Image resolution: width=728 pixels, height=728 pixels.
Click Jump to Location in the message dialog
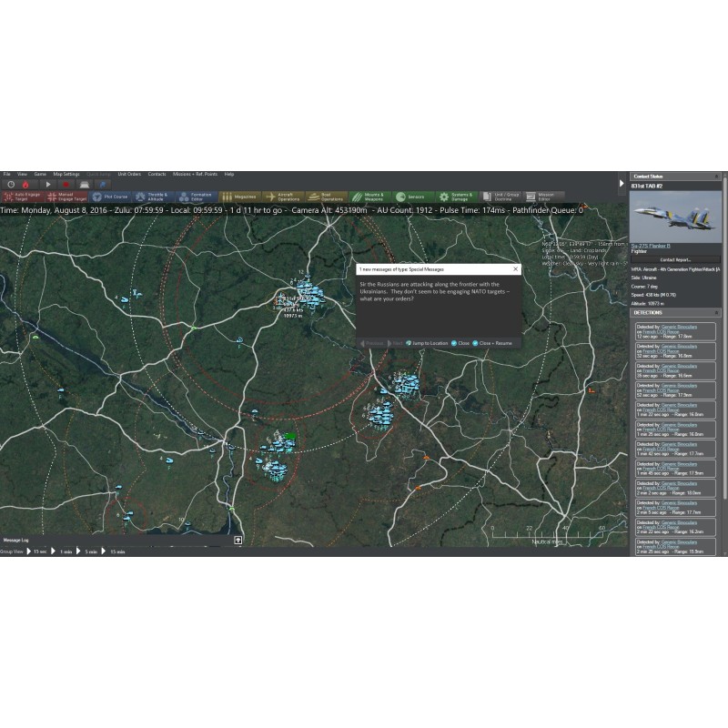tap(427, 343)
